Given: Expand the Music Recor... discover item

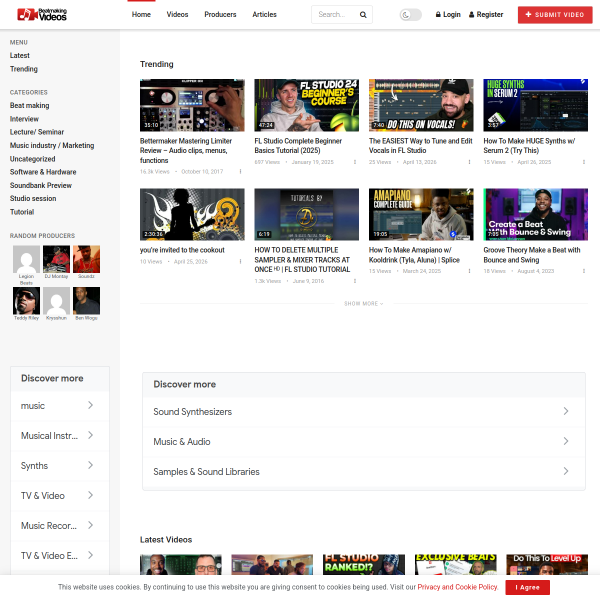Looking at the screenshot, I should click(60, 525).
